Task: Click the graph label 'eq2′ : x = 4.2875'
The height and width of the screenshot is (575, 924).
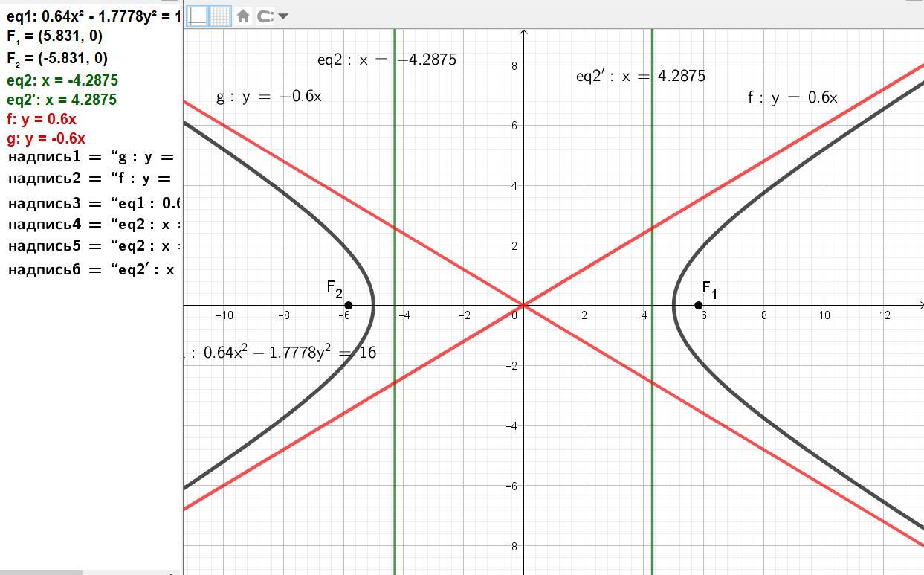Action: (641, 76)
